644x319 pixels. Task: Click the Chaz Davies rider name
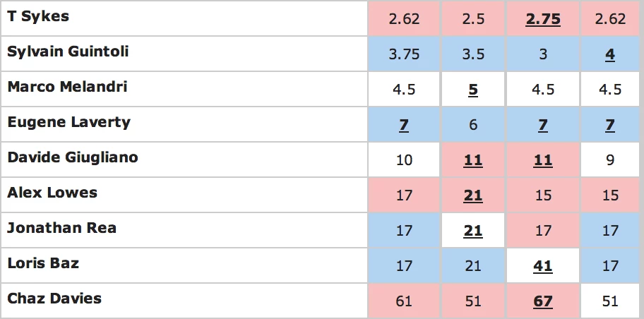tap(54, 299)
